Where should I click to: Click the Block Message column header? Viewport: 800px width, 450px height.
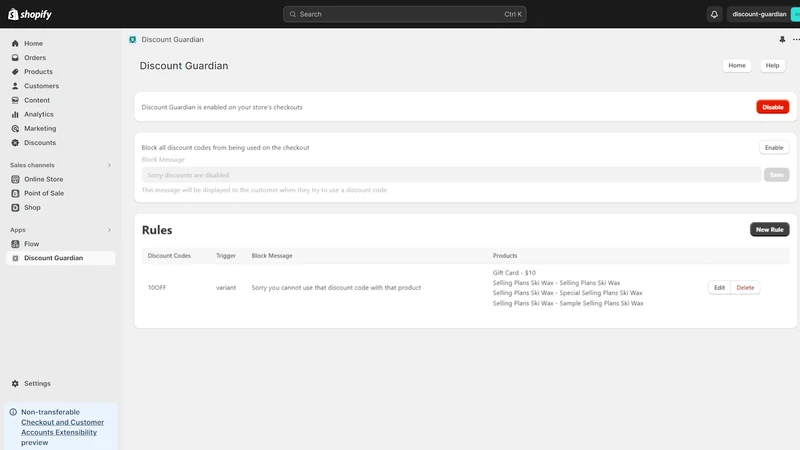click(272, 256)
